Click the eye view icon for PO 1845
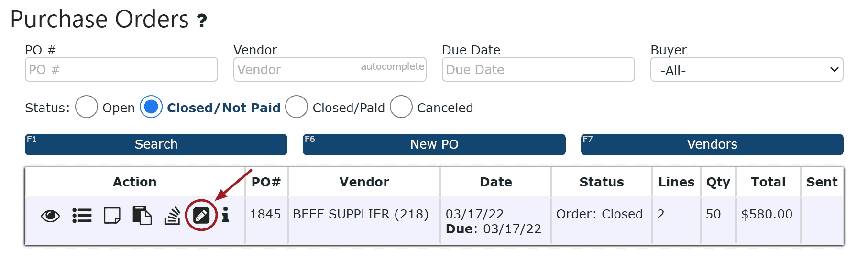The image size is (868, 261). tap(50, 216)
